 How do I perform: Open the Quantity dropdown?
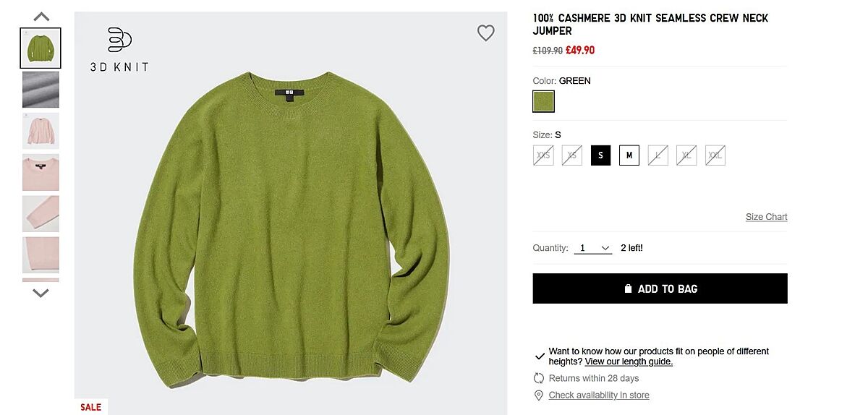[593, 248]
